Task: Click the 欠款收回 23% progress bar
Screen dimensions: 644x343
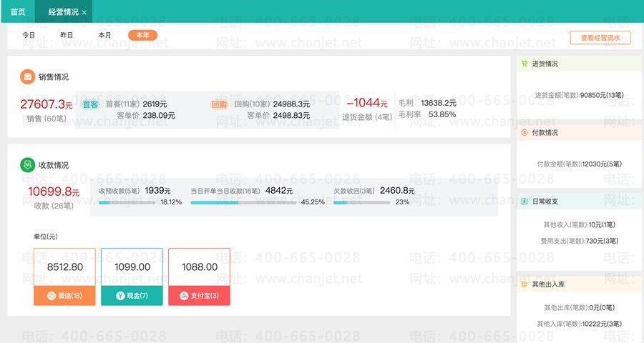Action: pos(361,202)
